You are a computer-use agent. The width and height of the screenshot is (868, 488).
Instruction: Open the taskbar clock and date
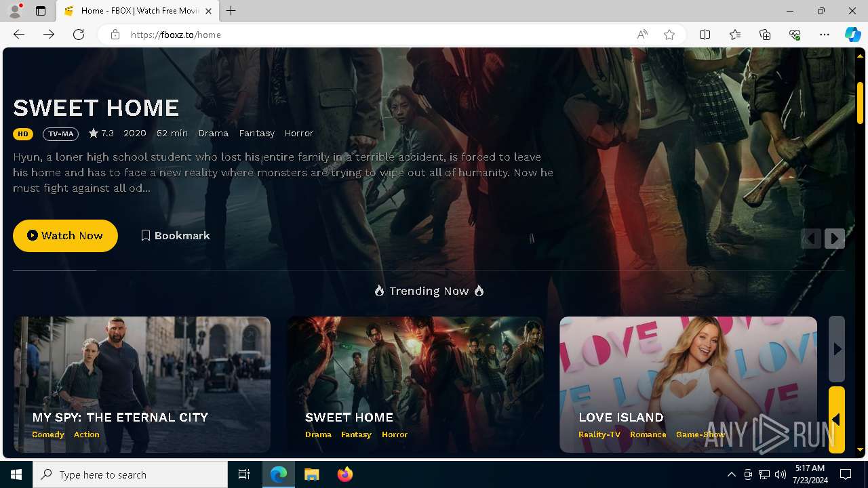point(810,474)
